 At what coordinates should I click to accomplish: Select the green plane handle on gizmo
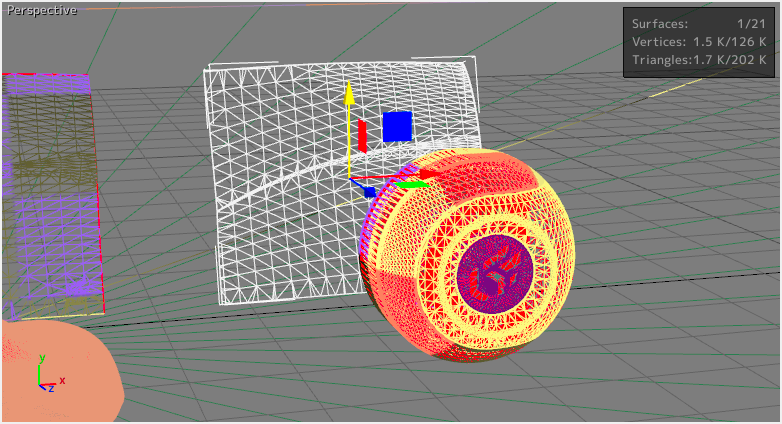tap(410, 185)
